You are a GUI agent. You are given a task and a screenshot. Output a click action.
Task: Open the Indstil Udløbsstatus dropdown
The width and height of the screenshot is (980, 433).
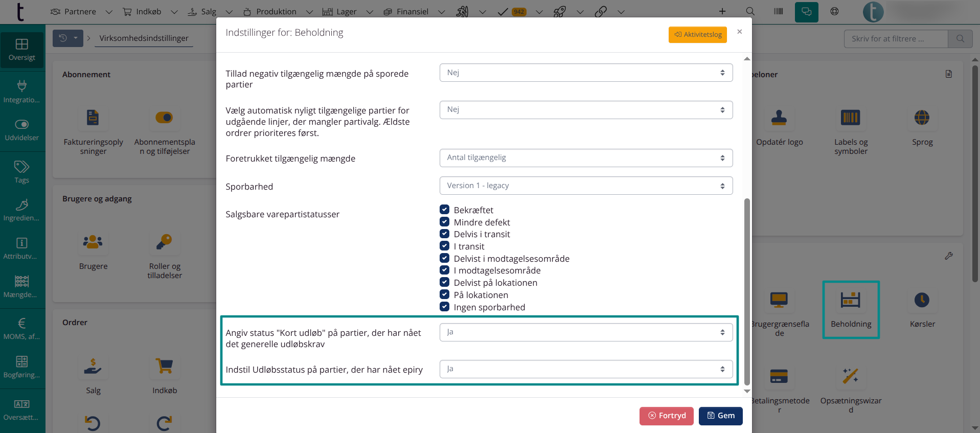click(x=585, y=369)
